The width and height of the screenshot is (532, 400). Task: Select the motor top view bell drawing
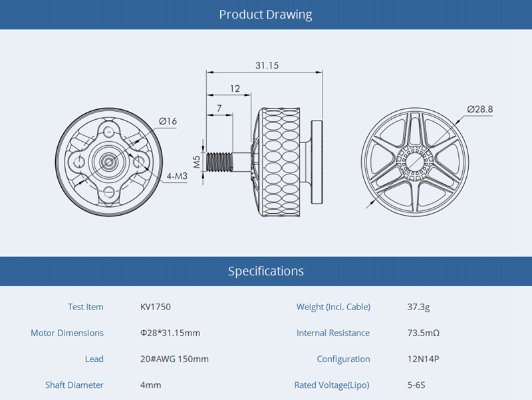pos(414,161)
